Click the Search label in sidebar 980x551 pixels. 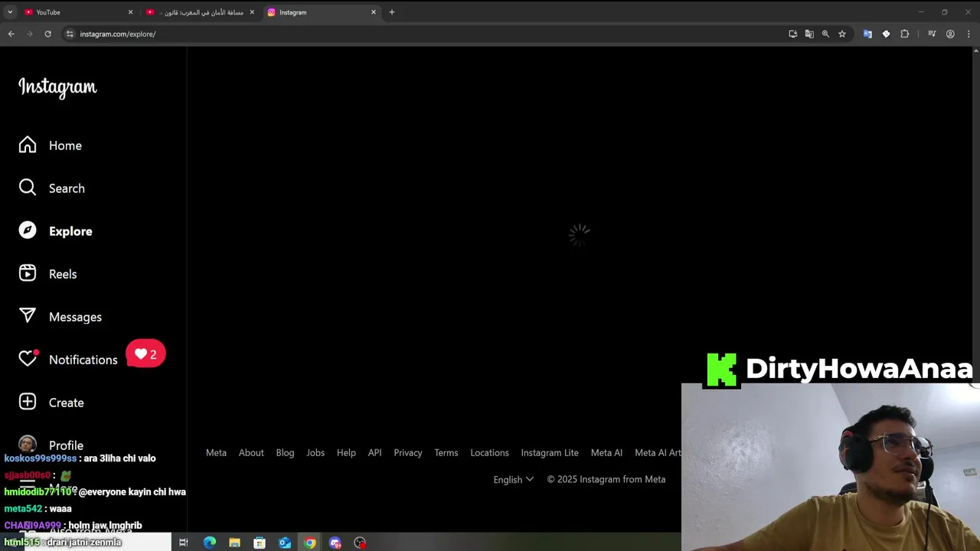pos(67,188)
